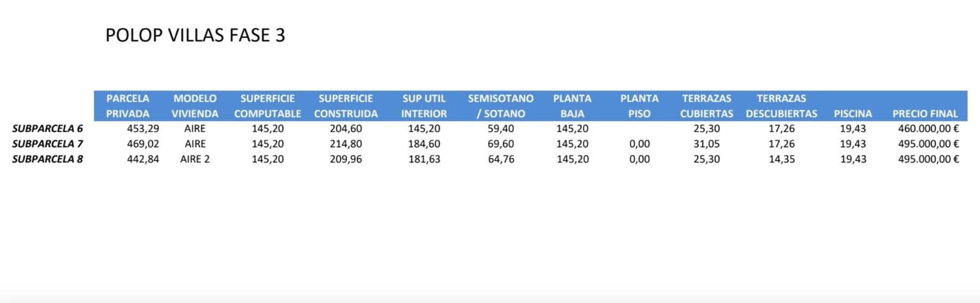Click the SUPERFICIE CONSTRUIDA header
Screen dimensions: 980x303
[x=345, y=106]
